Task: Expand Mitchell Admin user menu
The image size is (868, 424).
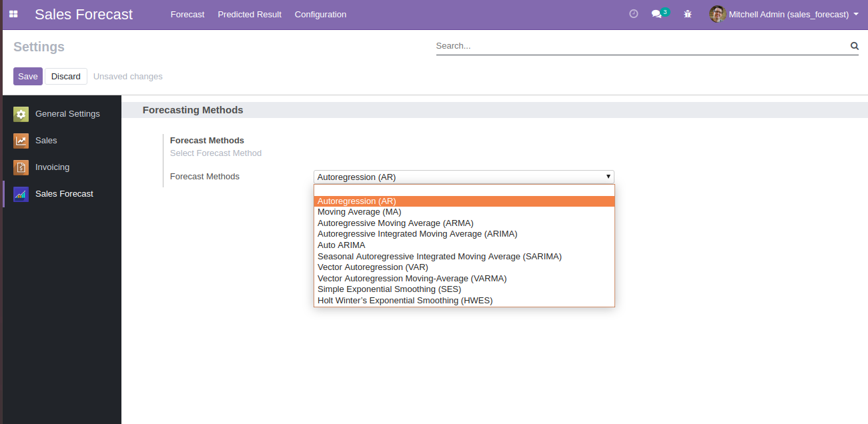Action: [784, 14]
